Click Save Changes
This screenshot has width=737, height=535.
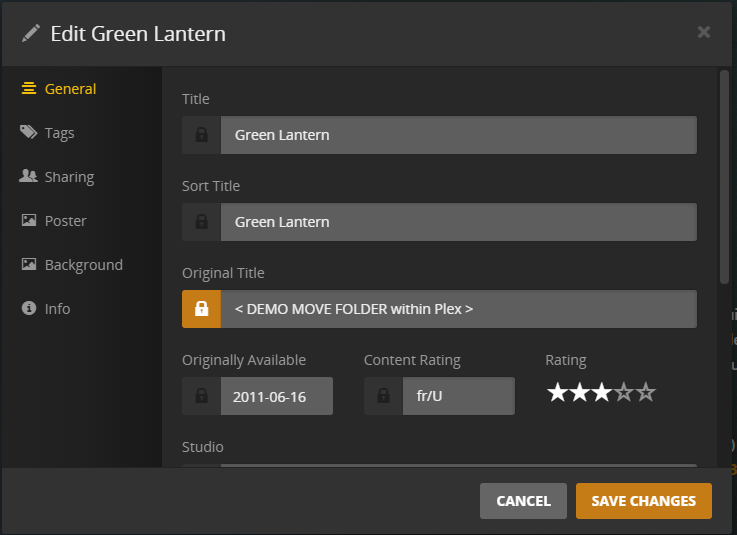643,501
